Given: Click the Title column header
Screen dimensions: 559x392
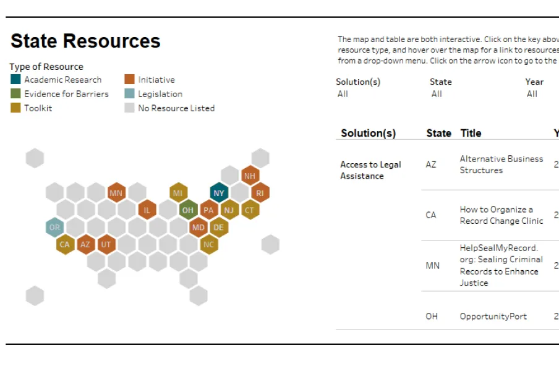Looking at the screenshot, I should pos(469,133).
